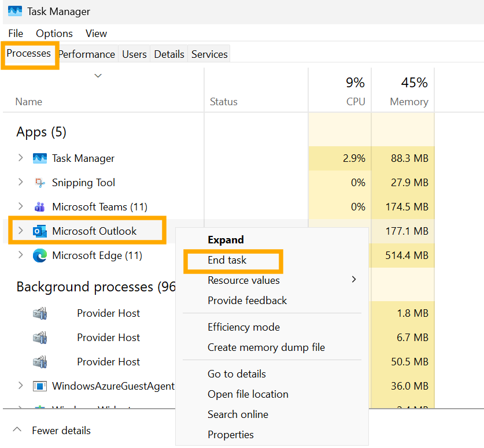Expand the Microsoft Teams (11) group
The image size is (484, 448).
tap(21, 206)
